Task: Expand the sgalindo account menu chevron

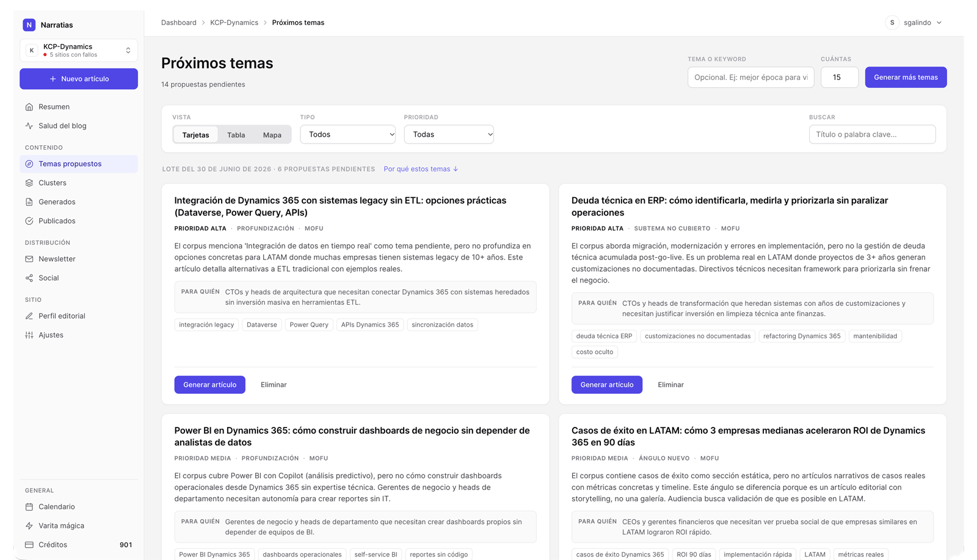Action: 939,23
